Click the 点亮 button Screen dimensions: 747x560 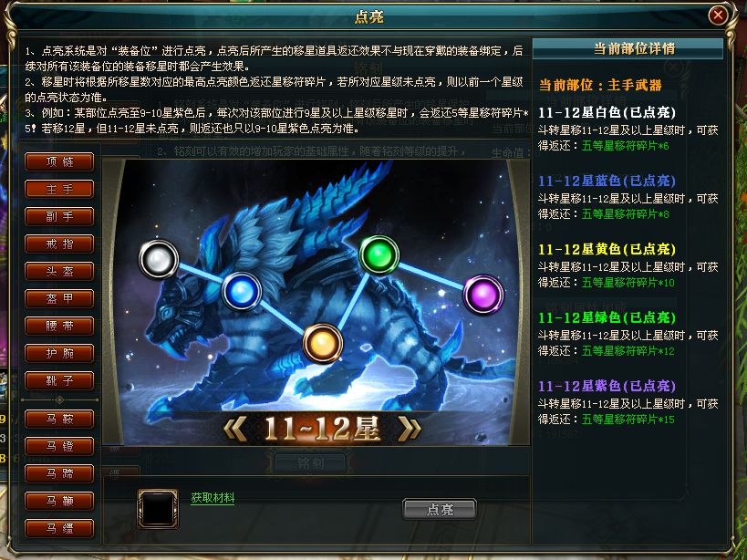[440, 510]
